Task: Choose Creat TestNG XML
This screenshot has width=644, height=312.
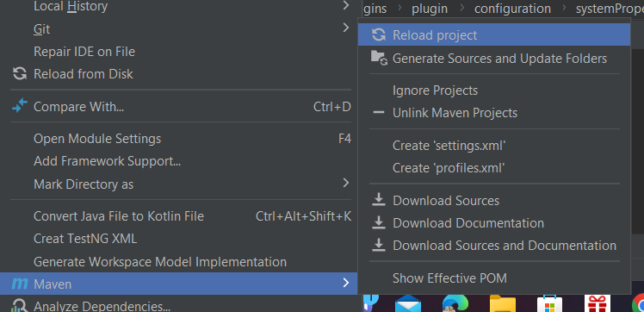Action: click(179, 239)
